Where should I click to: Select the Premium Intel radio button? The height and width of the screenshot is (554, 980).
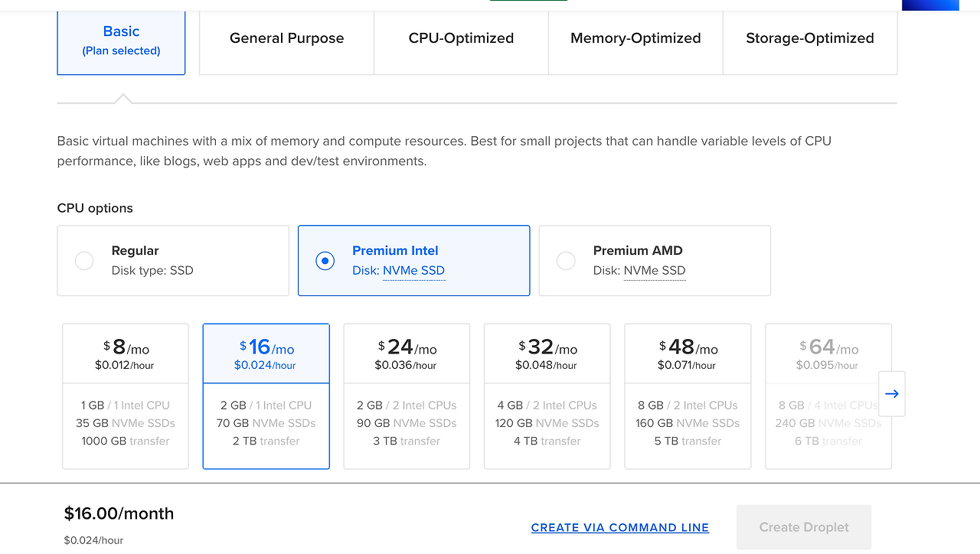coord(325,261)
